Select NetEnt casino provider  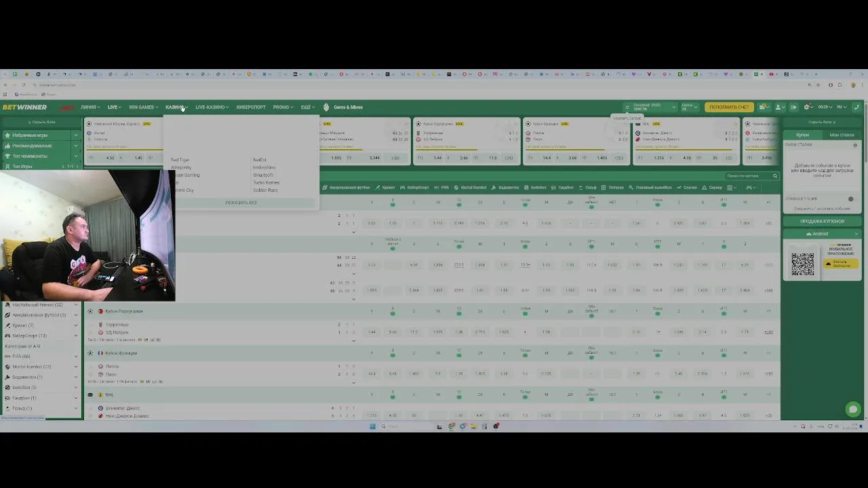pos(260,160)
